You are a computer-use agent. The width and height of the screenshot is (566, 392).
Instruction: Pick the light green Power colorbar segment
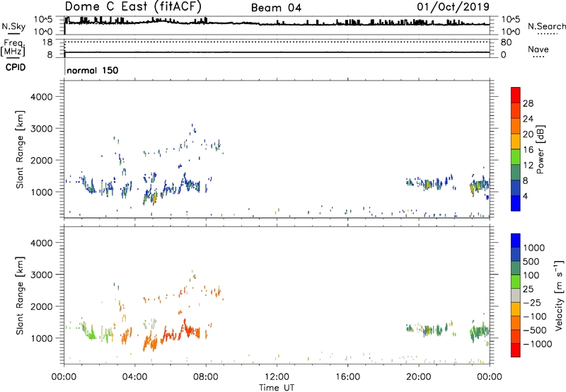[x=516, y=157]
